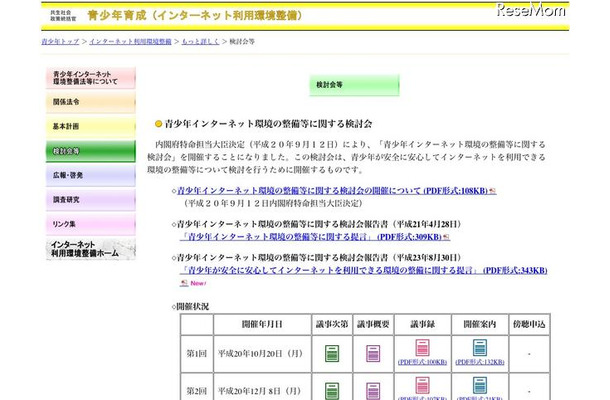Open the 関係法令 sidebar item
This screenshot has height=400, width=610.
(91, 102)
